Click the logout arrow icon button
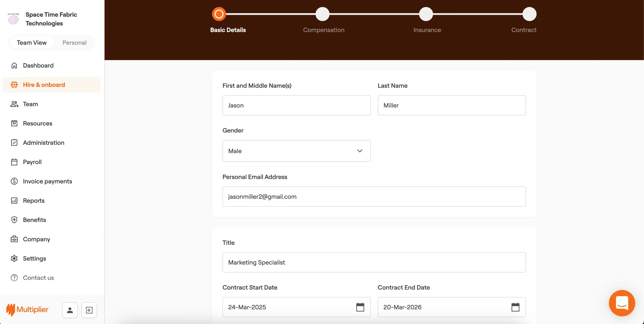 click(89, 310)
